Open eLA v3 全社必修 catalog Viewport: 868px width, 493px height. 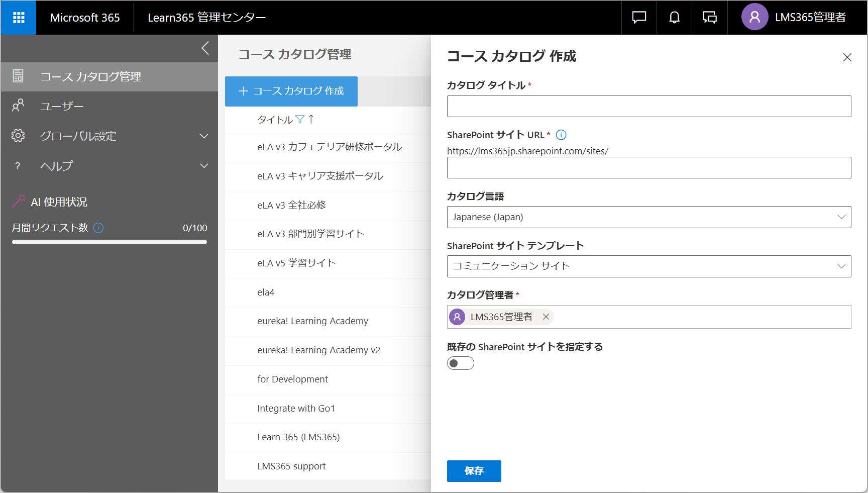click(291, 205)
